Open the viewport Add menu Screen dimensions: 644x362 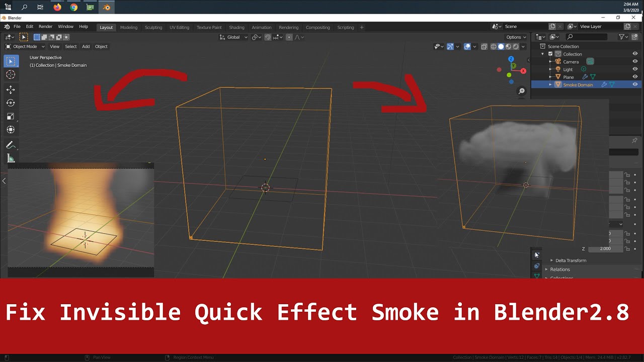coord(86,47)
